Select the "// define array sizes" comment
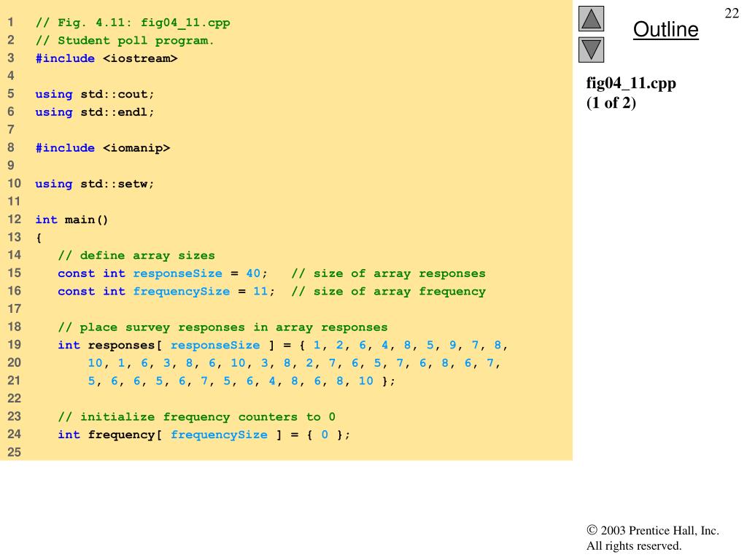 (x=136, y=256)
